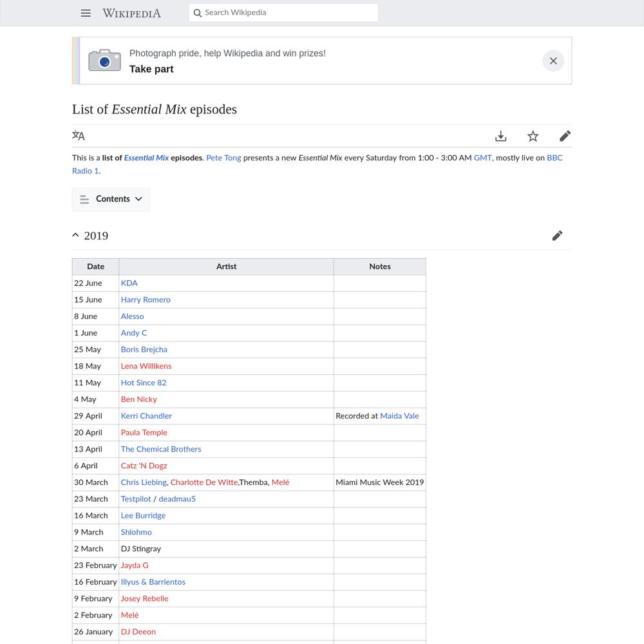Screen dimensions: 644x644
Task: Open The Chemical Brothers link
Action: [x=161, y=449]
